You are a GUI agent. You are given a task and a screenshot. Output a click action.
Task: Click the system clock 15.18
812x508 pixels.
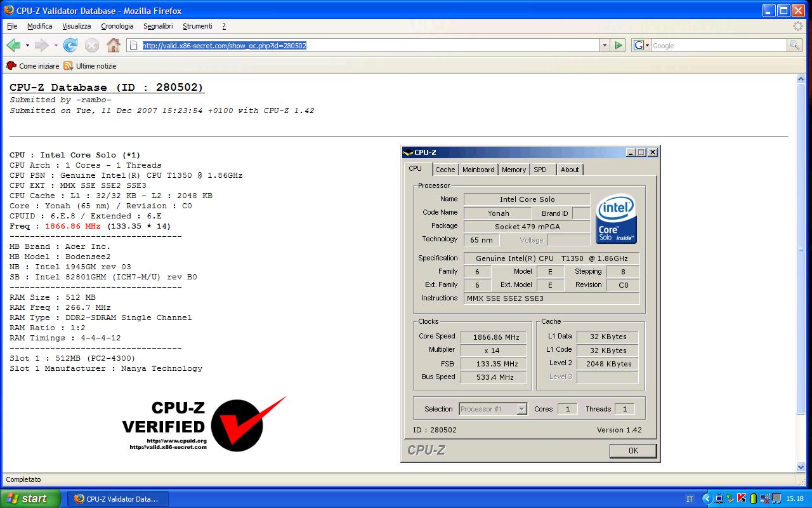click(x=795, y=499)
